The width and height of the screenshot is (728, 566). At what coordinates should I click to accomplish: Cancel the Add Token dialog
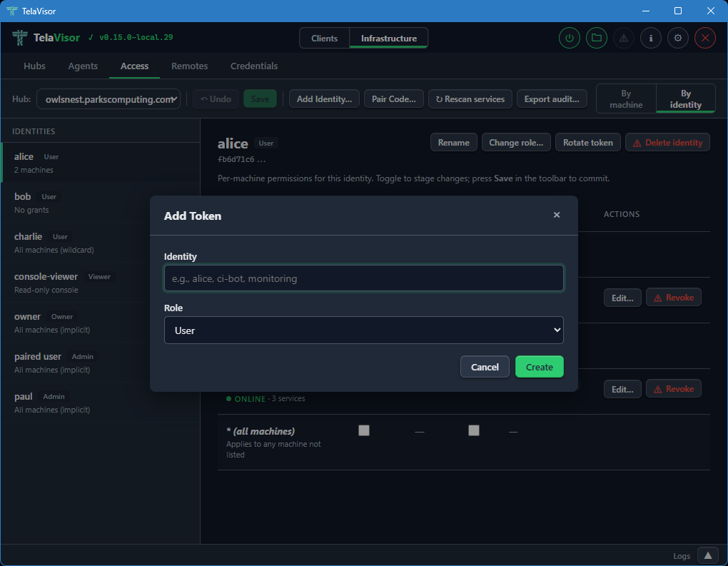(485, 367)
